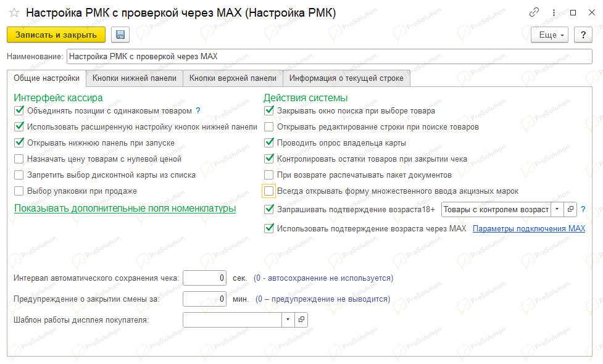Screen dimensions: 603x364
Task: Enable 'Открывать редактирование строки при поиске товаров'
Action: point(269,127)
